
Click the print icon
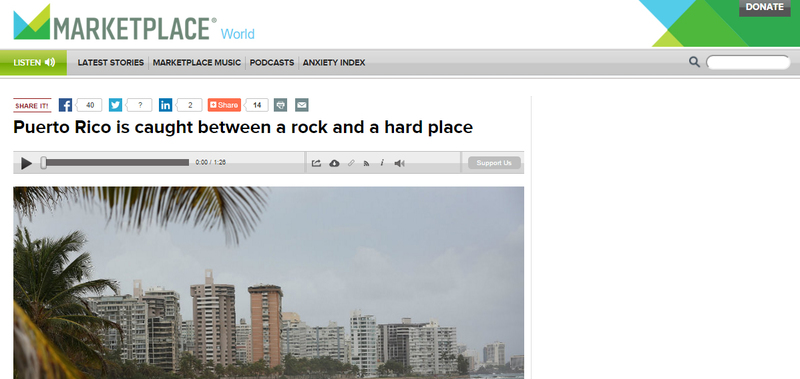pos(281,105)
